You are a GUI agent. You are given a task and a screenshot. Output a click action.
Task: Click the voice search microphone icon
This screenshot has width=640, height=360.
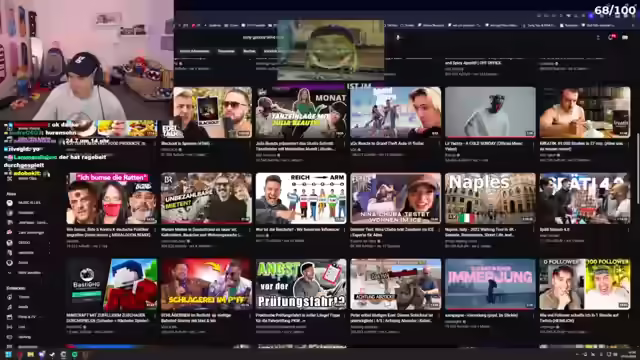pyautogui.click(x=398, y=37)
